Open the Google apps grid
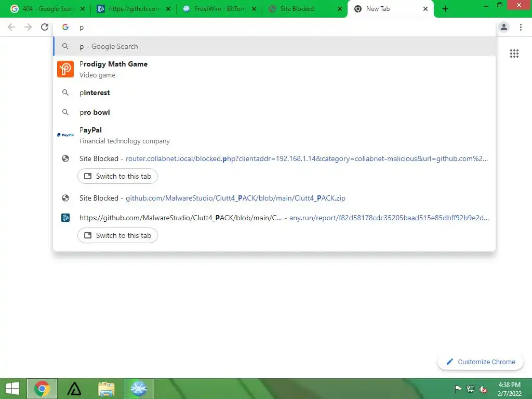 click(x=514, y=54)
